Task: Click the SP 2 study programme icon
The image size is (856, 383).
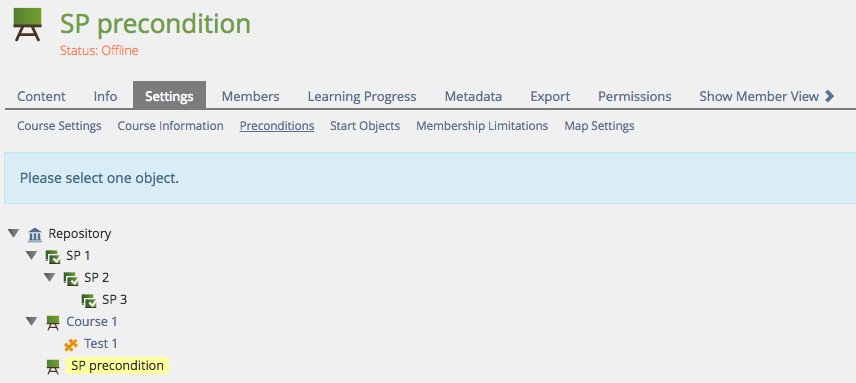Action: [x=70, y=278]
